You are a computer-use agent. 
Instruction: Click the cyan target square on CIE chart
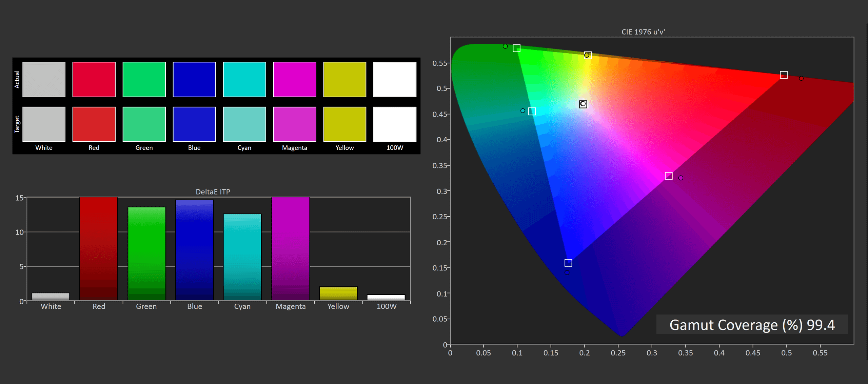[532, 112]
